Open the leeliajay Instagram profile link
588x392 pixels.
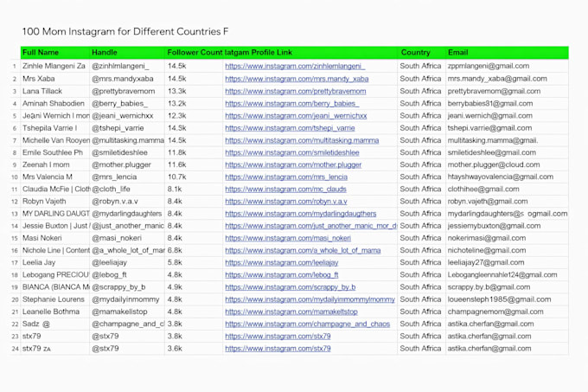tap(282, 262)
